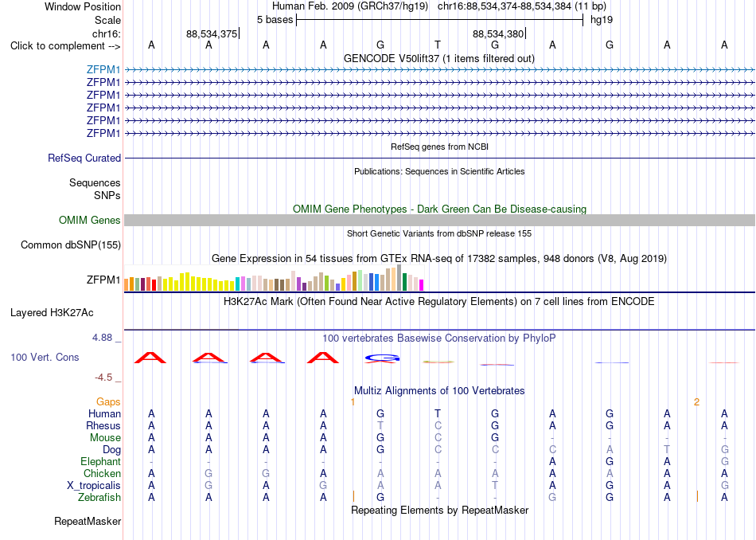Click the Gaps row label
Image resolution: width=756 pixels, height=540 pixels.
pyautogui.click(x=108, y=401)
